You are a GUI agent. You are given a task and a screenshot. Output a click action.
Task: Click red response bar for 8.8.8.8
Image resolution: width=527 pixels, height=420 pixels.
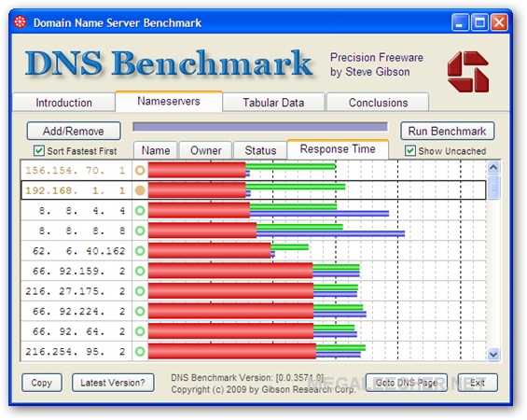click(202, 231)
